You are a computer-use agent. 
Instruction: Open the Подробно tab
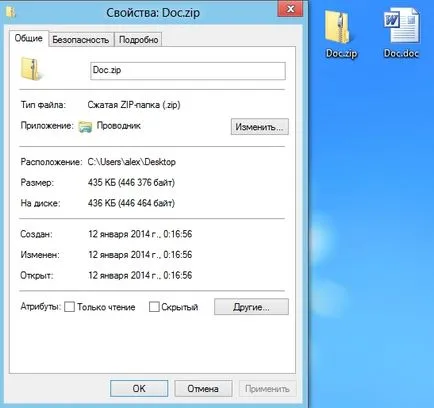[138, 40]
